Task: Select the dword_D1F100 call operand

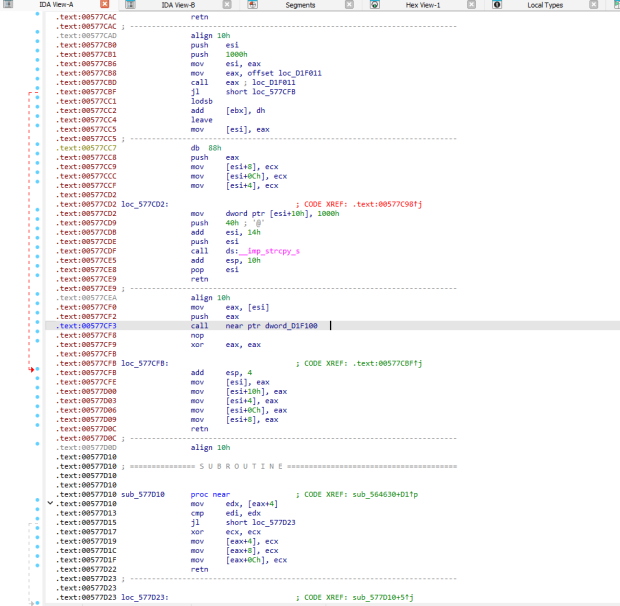Action: tap(291, 326)
